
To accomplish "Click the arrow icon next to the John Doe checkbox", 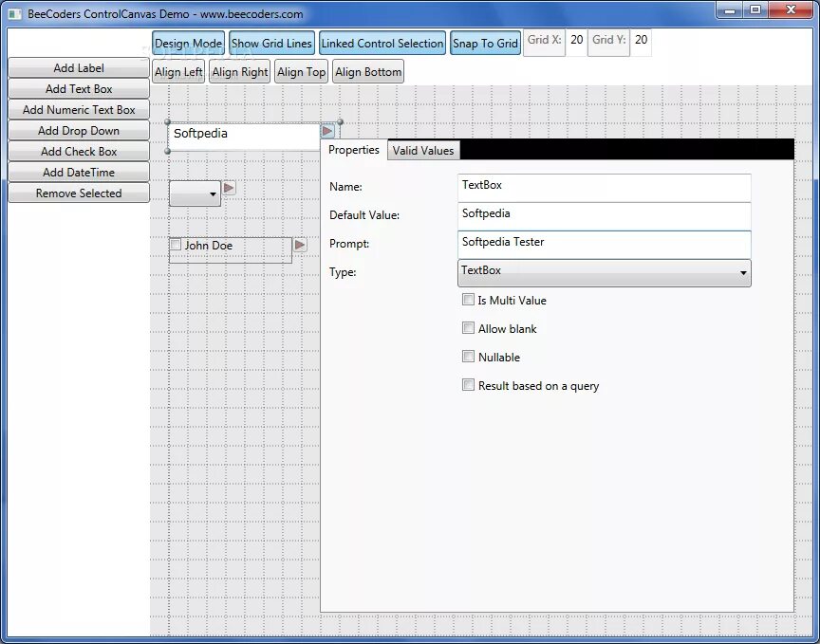I will pos(299,246).
